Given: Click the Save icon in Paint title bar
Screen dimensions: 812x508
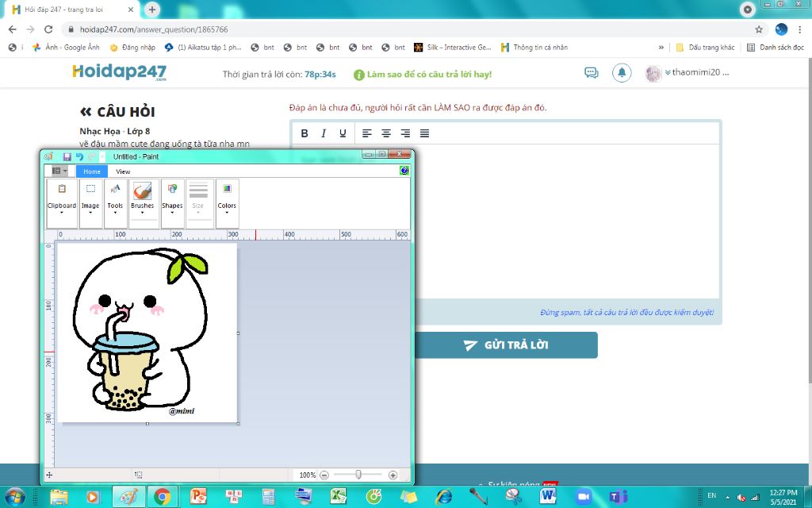Looking at the screenshot, I should click(x=67, y=156).
